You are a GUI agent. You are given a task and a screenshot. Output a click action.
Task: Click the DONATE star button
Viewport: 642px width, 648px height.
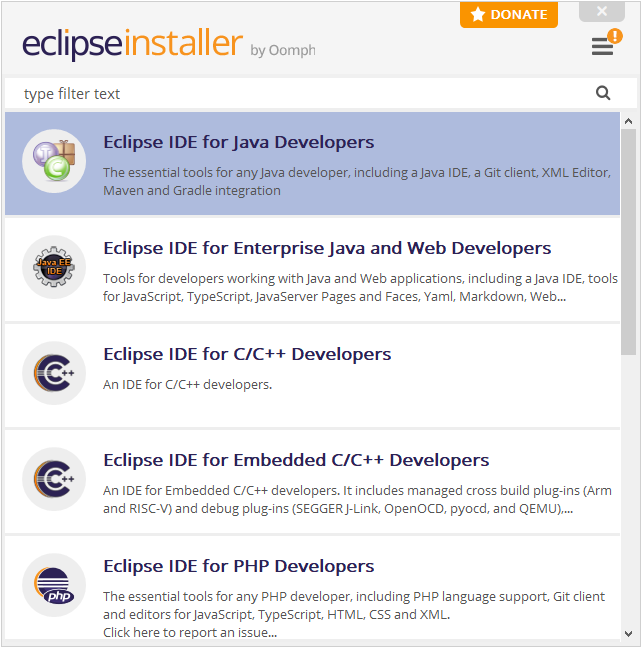pyautogui.click(x=509, y=14)
